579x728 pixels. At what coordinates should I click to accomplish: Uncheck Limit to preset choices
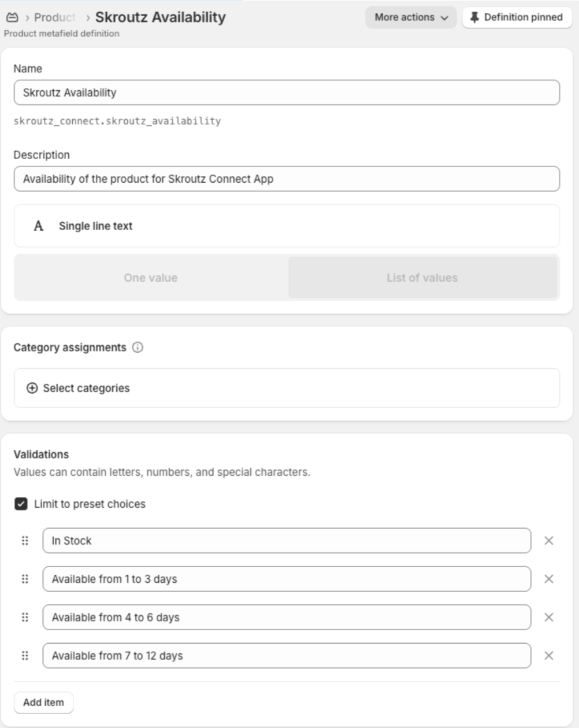click(21, 504)
